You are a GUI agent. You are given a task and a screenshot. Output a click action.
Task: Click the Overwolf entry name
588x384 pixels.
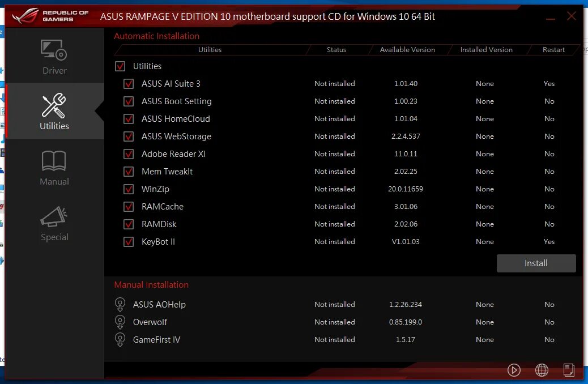point(150,322)
